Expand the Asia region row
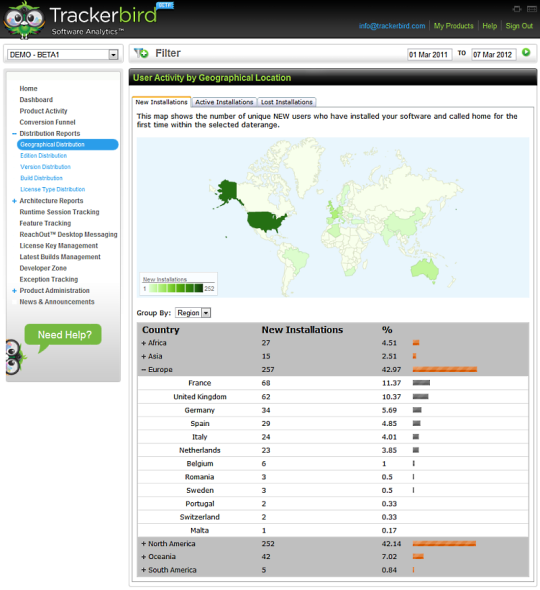The image size is (540, 590). [x=143, y=357]
